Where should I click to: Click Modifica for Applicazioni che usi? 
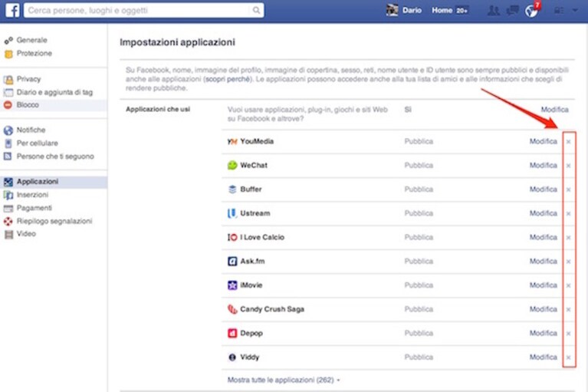554,110
